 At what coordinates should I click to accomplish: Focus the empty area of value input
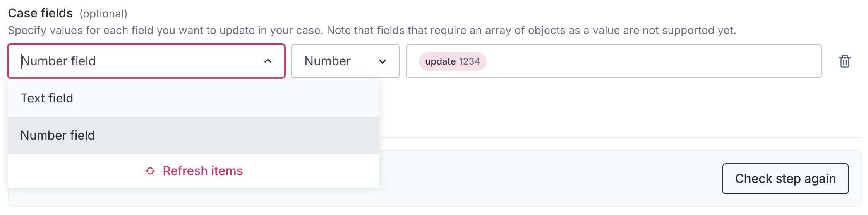tap(650, 61)
